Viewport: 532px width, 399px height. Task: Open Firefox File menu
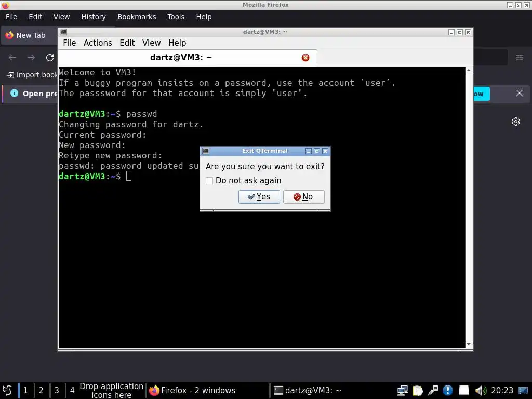click(x=11, y=17)
